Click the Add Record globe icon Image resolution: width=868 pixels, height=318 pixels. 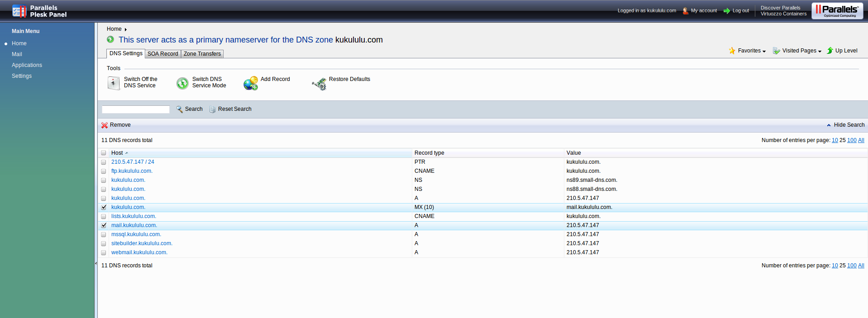250,83
